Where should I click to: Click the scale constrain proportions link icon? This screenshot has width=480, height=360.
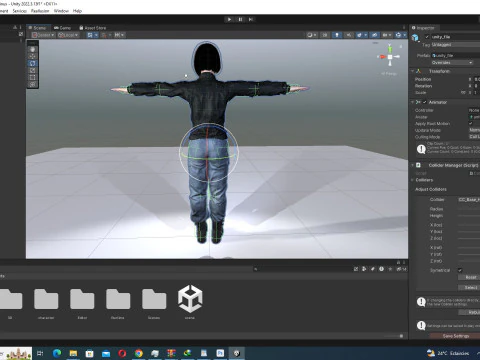463,92
